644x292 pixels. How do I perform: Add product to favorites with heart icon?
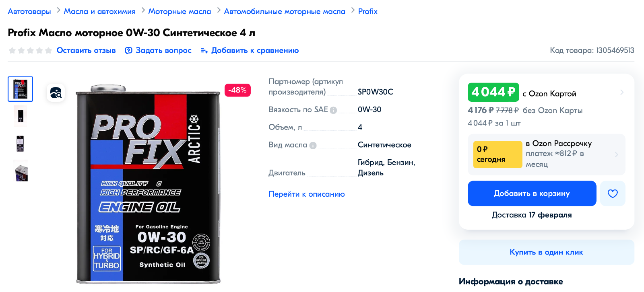(613, 193)
